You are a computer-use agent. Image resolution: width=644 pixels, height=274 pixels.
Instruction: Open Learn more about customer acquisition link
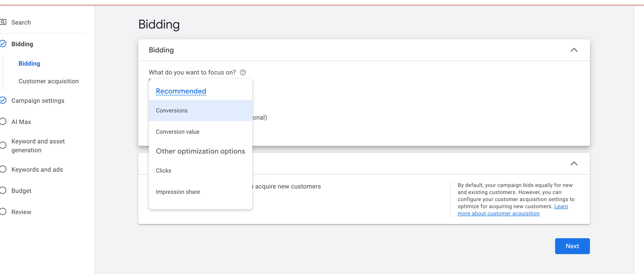pos(498,213)
